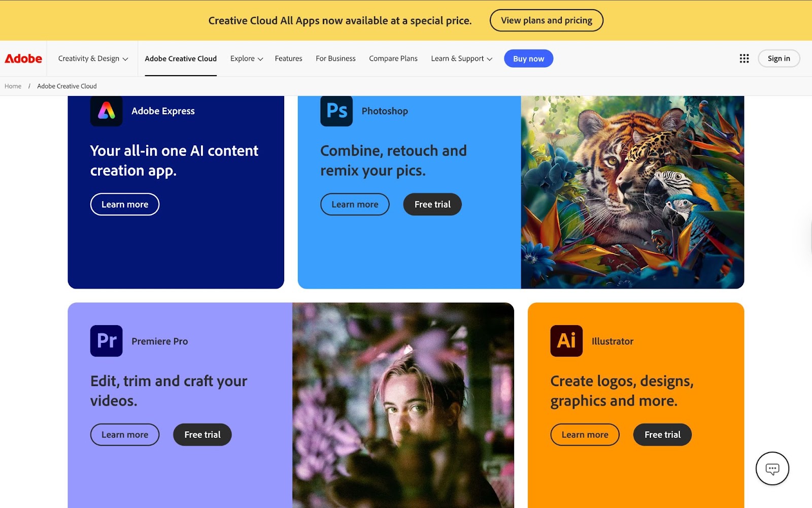Click 'Your all-in one AI content' heading
The width and height of the screenshot is (812, 508).
pos(174,161)
